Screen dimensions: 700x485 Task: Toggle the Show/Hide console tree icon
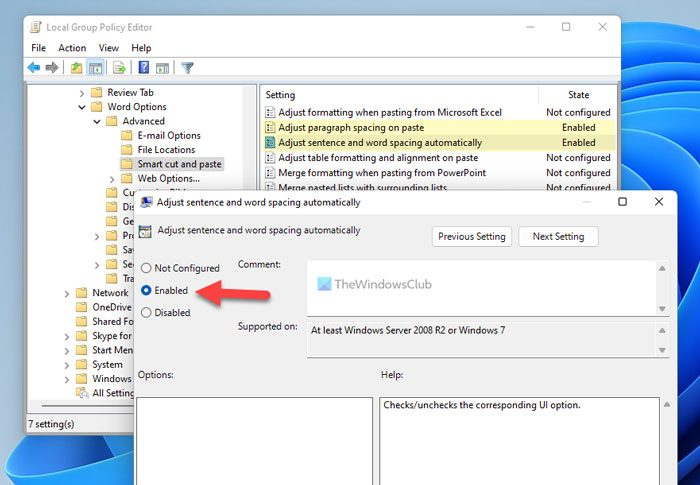96,68
